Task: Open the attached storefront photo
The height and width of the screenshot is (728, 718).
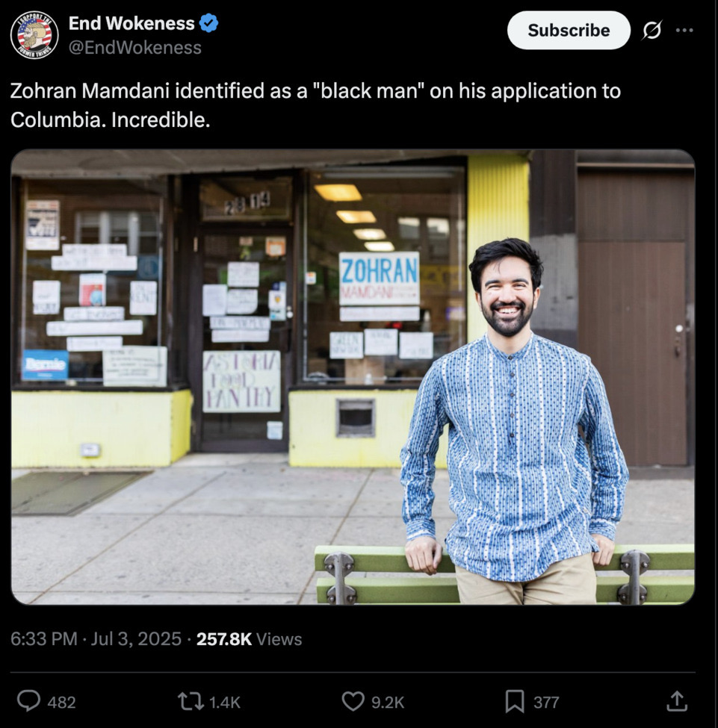Action: [x=353, y=377]
